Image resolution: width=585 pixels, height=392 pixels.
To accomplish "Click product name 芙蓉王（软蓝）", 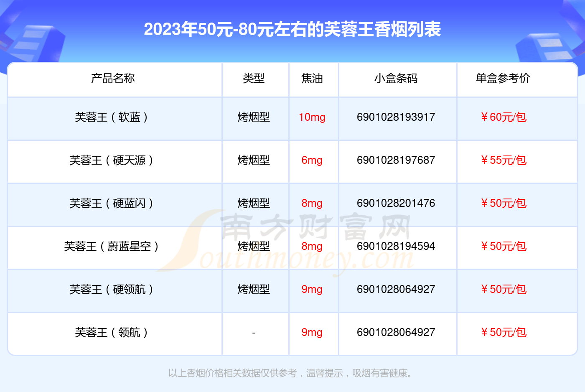I will 112,117.
